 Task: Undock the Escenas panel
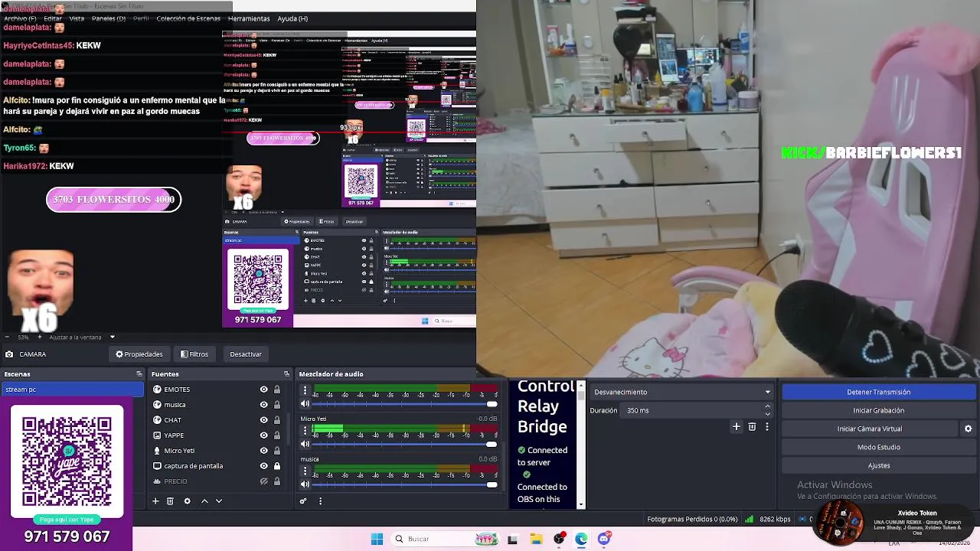tap(139, 374)
